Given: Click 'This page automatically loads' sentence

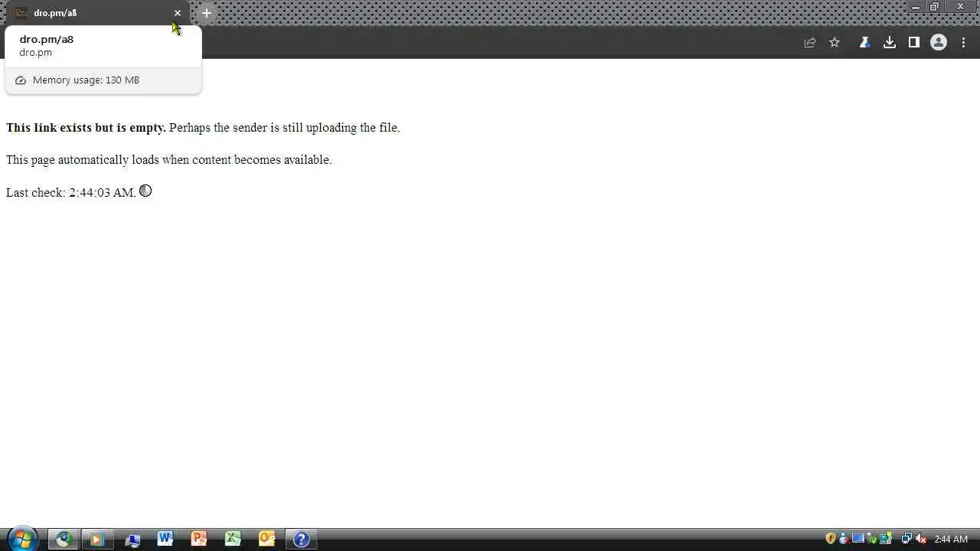Looking at the screenshot, I should 168,160.
